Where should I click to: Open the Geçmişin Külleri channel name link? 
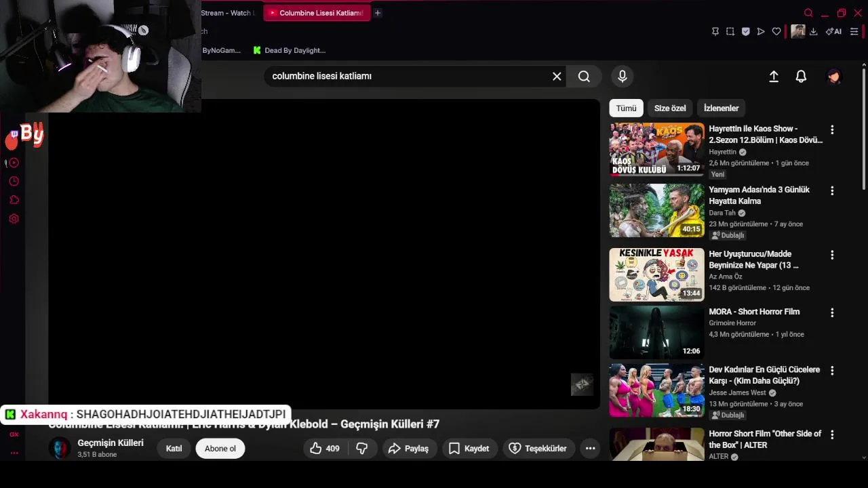[x=111, y=443]
